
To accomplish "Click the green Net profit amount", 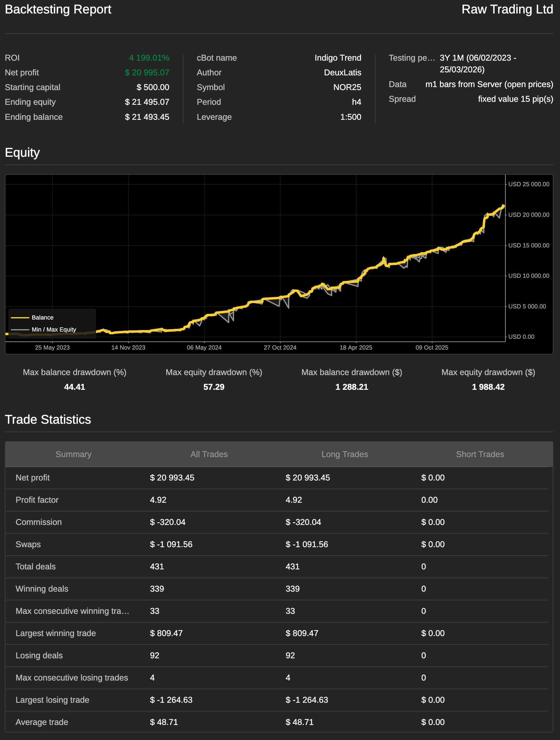I will [x=147, y=73].
